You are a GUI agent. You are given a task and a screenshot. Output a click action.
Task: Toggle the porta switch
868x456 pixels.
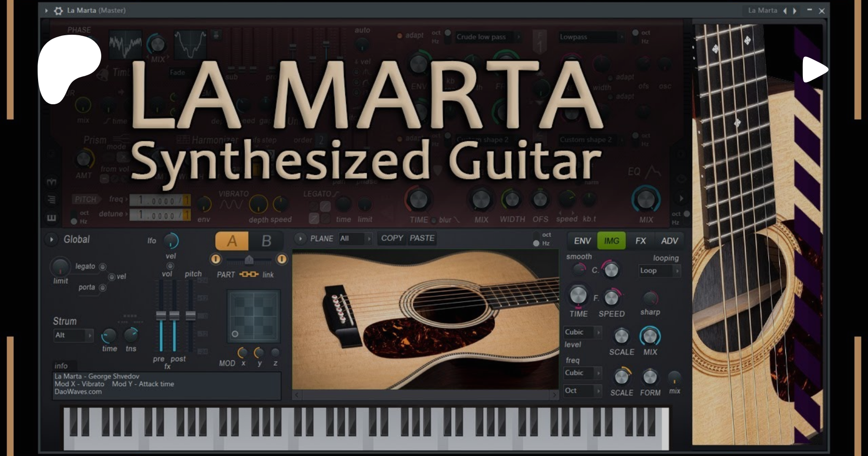[x=102, y=288]
